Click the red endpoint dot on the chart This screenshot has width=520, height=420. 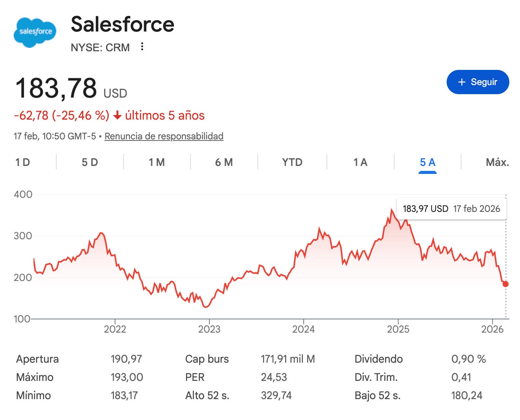[506, 284]
